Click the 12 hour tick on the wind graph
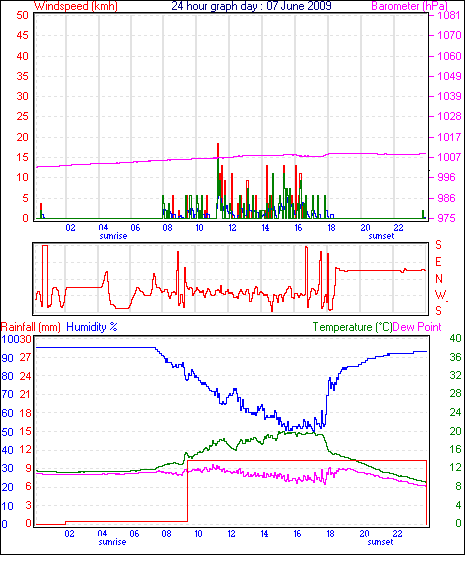 click(232, 228)
